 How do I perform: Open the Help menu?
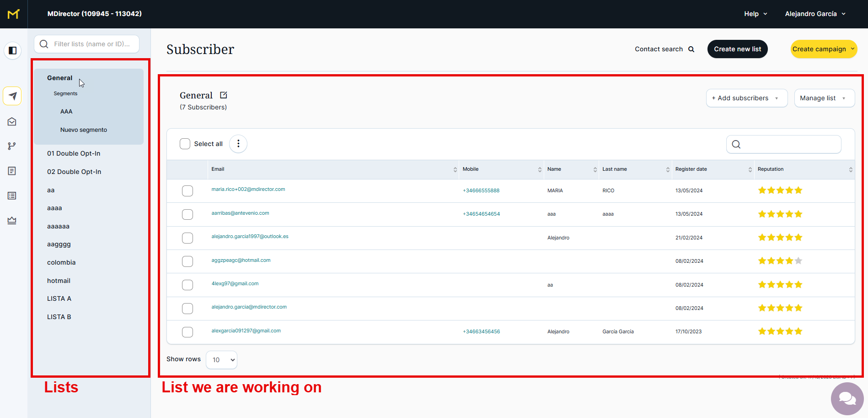(x=755, y=14)
